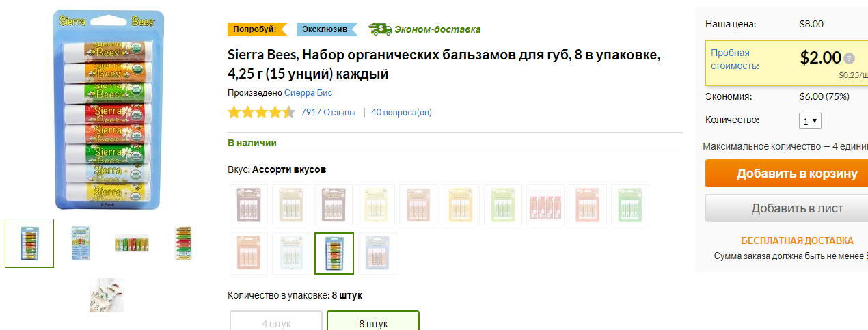
Task: Select the lifestyle photo thumbnail under the gallery
Action: [x=106, y=295]
